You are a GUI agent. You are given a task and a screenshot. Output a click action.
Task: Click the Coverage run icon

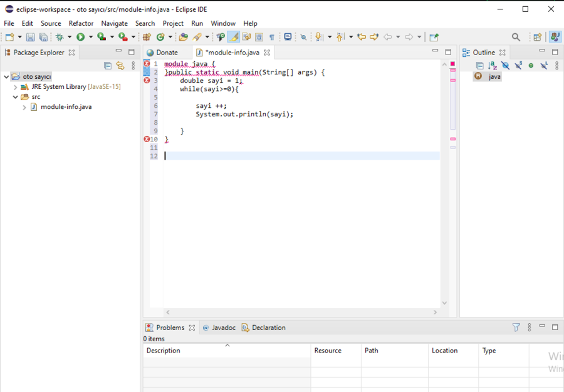102,37
